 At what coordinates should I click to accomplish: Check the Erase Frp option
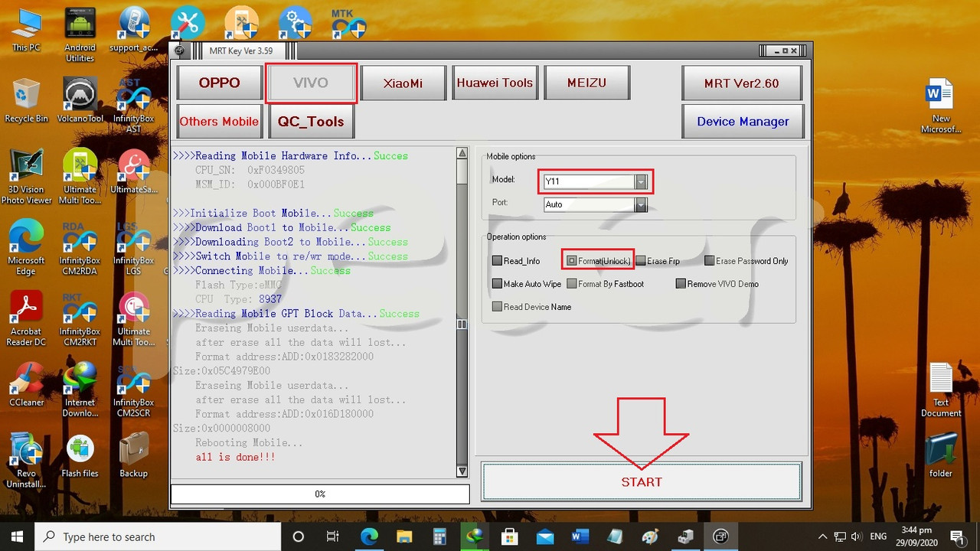pyautogui.click(x=641, y=261)
